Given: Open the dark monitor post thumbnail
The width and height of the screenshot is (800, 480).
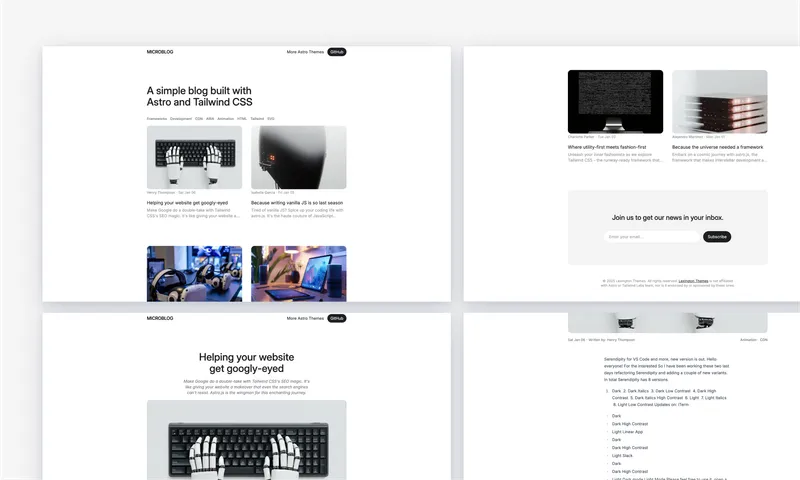Looking at the screenshot, I should coord(615,101).
